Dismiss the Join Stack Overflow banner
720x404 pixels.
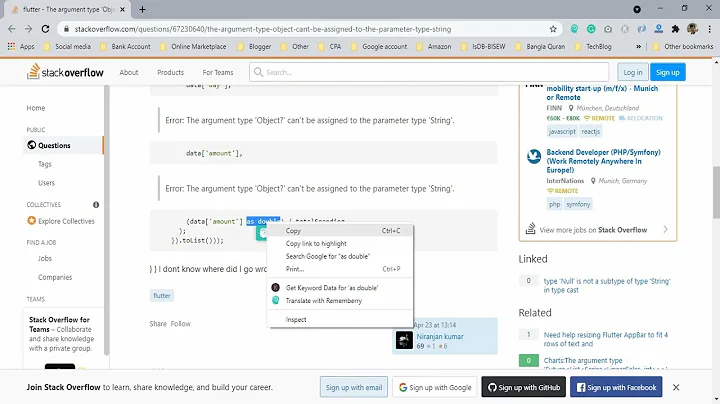[x=676, y=387]
